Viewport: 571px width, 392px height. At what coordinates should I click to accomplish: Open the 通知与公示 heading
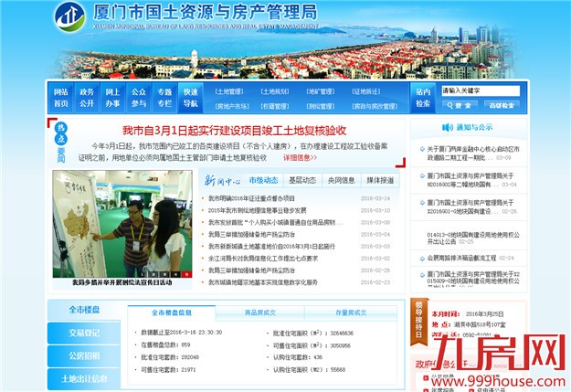coord(474,127)
